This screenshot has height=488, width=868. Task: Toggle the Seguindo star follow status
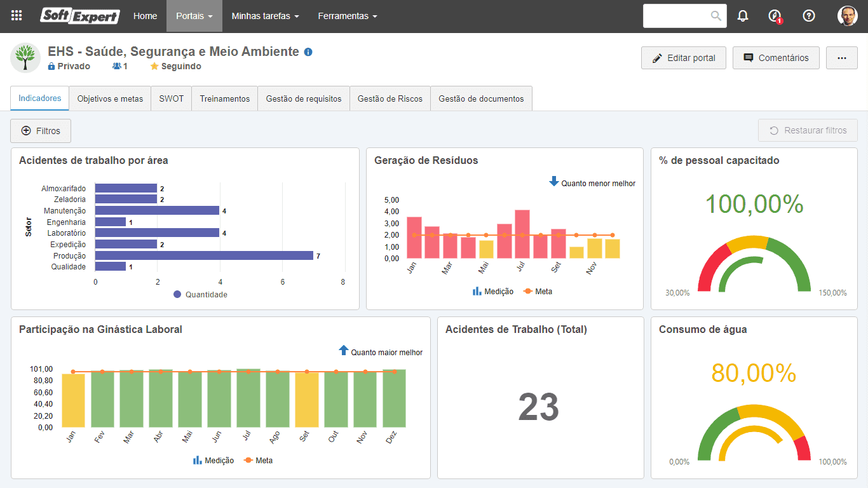pyautogui.click(x=175, y=66)
